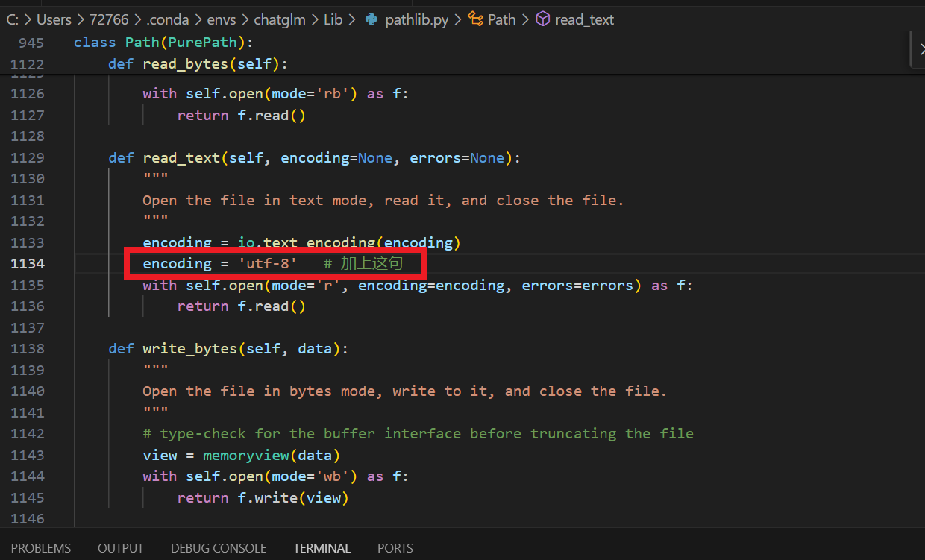Click the Path class symbol icon
The width and height of the screenshot is (925, 560).
(475, 20)
